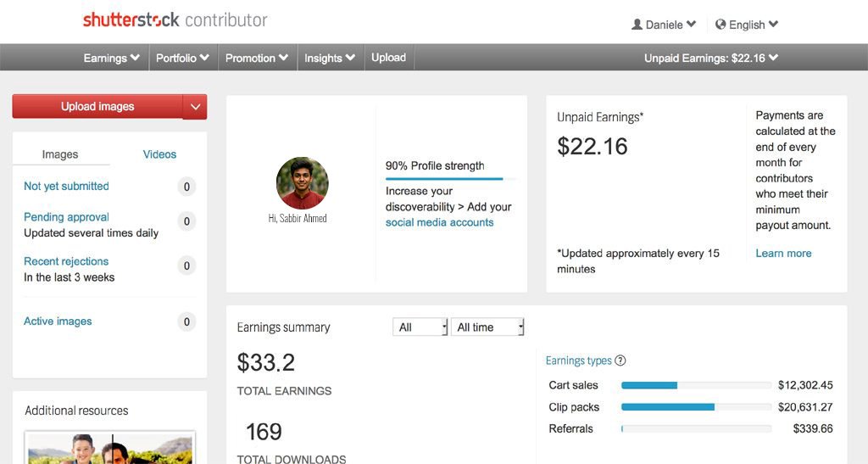Follow the social media accounts link
The image size is (868, 464).
click(439, 222)
